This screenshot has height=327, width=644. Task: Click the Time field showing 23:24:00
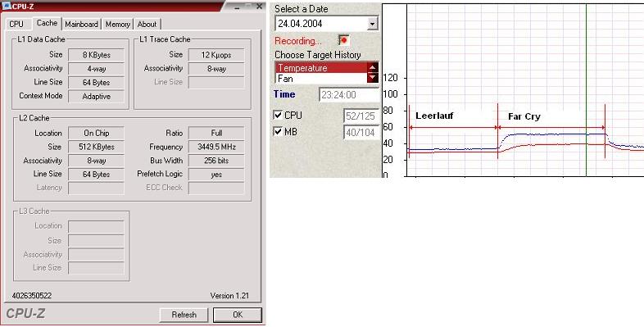coord(349,95)
